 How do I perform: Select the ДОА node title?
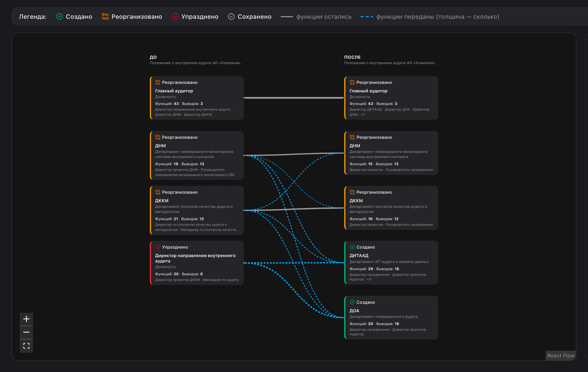coord(354,311)
